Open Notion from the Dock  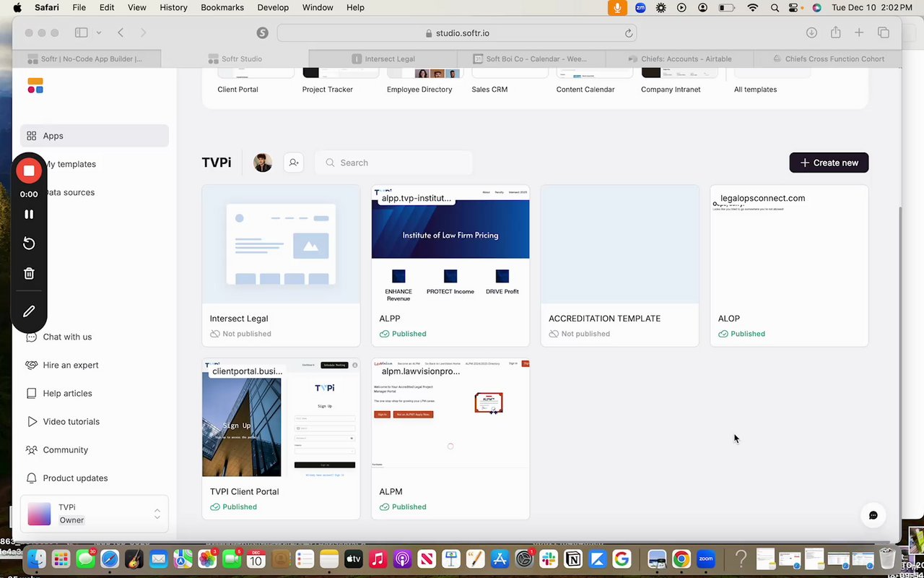click(x=573, y=558)
